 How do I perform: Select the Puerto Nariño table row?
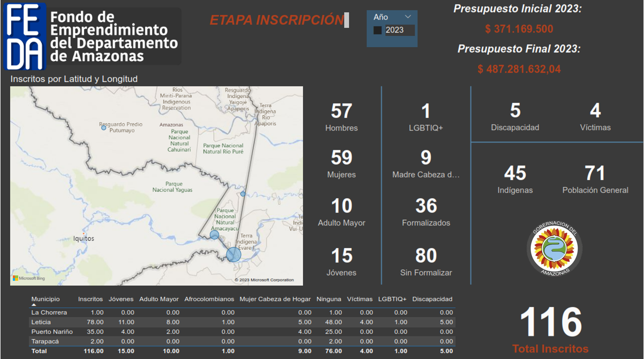pyautogui.click(x=52, y=332)
